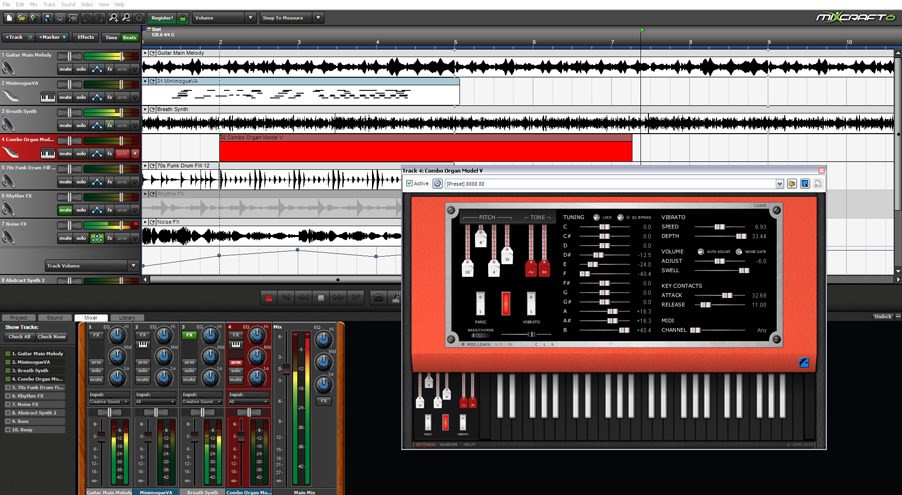Viewport: 902px width, 495px height.
Task: Click the save preset disk icon
Action: tap(805, 184)
